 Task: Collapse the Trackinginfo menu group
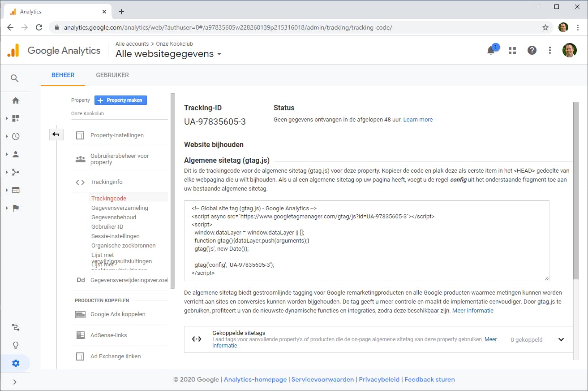tap(106, 182)
